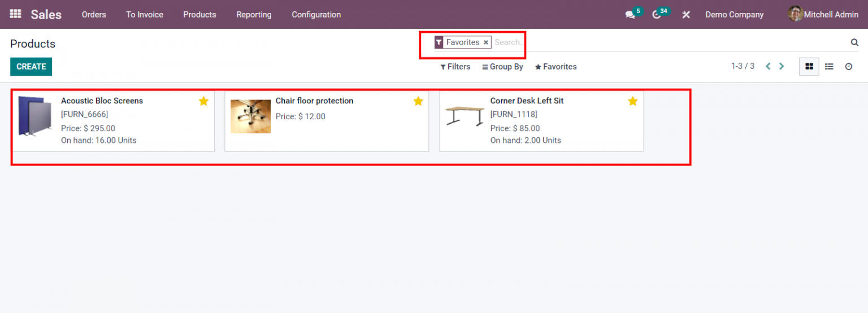The height and width of the screenshot is (313, 868).
Task: Switch to Activity view clock icon
Action: pyautogui.click(x=849, y=67)
